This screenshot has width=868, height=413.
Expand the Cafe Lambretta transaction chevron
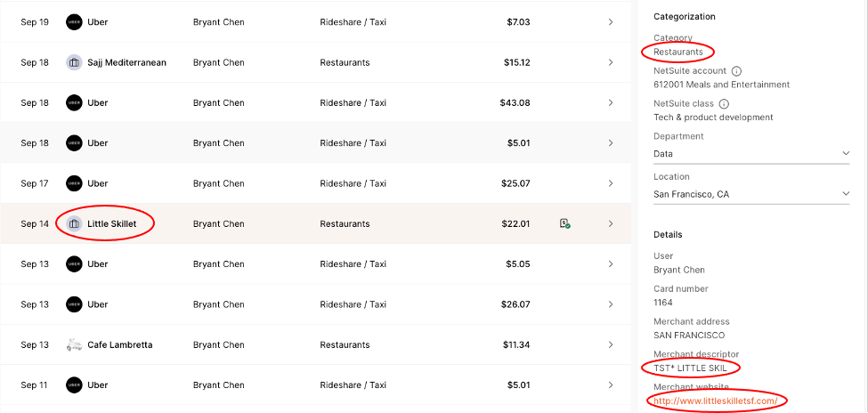[611, 344]
